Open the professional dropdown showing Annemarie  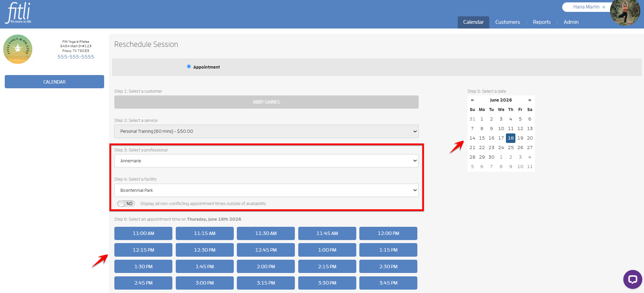(x=266, y=161)
